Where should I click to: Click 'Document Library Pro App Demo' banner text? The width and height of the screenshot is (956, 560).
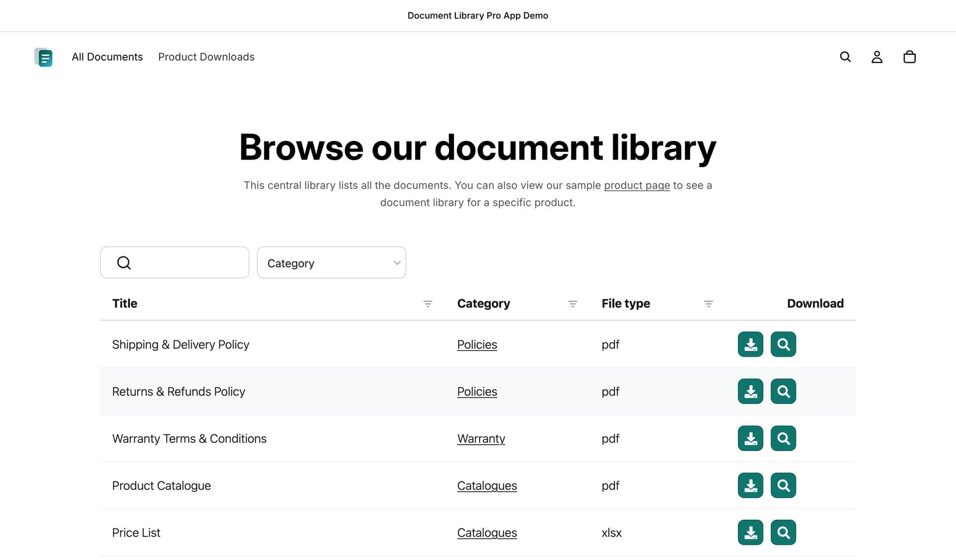478,16
